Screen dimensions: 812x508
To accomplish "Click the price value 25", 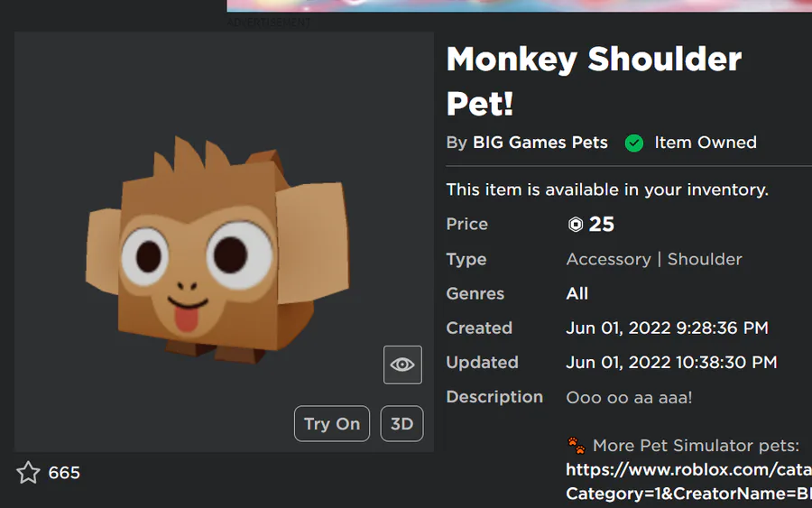I will [x=601, y=225].
